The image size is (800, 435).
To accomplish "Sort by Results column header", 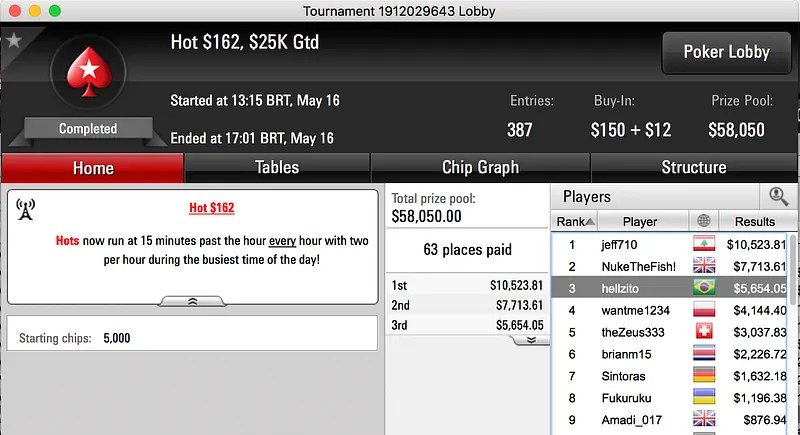I will click(754, 221).
